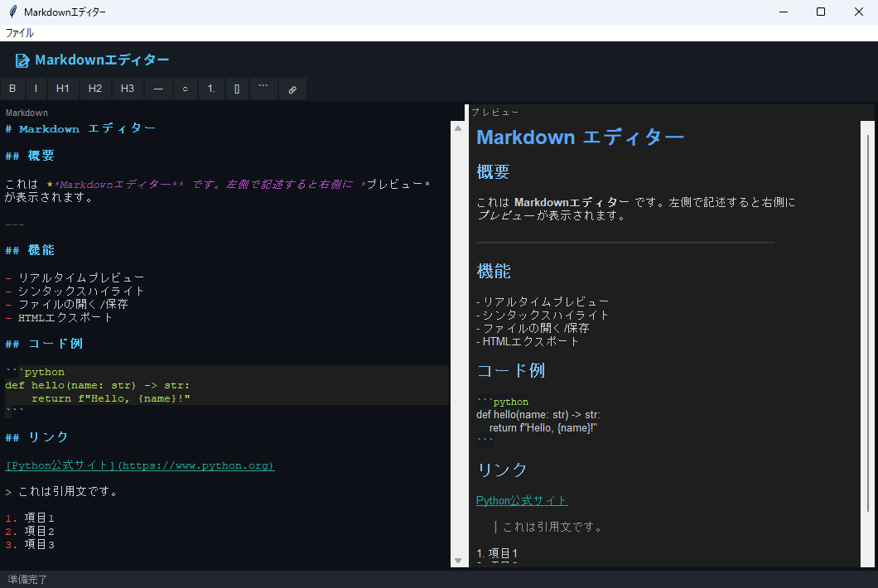The height and width of the screenshot is (588, 878).
Task: Insert a numbered list with the '1.' button
Action: click(211, 89)
